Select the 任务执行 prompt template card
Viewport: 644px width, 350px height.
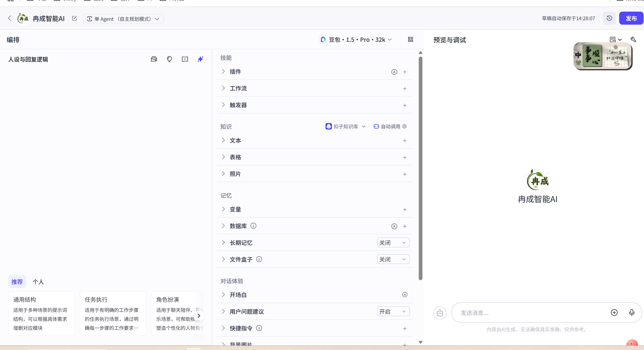click(x=113, y=314)
